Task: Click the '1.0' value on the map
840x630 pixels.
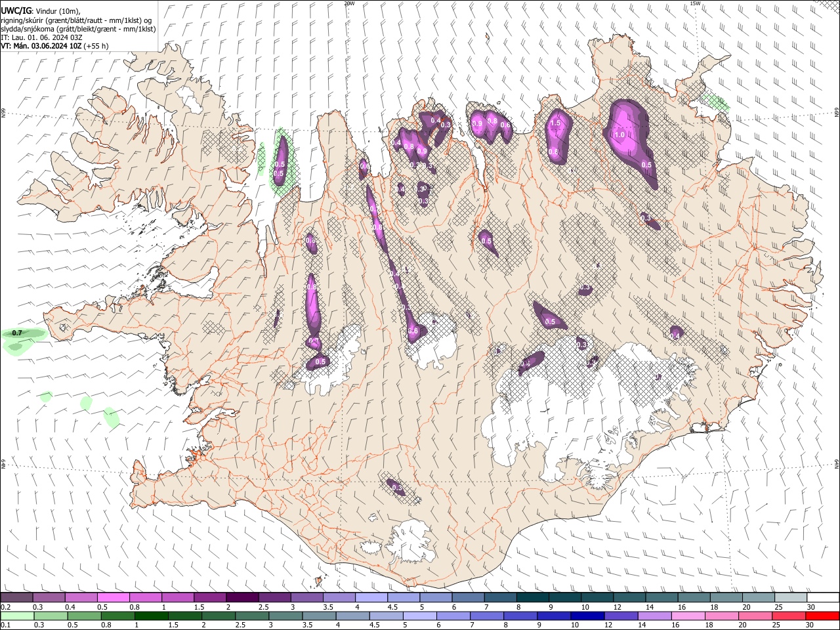Action: (x=619, y=135)
